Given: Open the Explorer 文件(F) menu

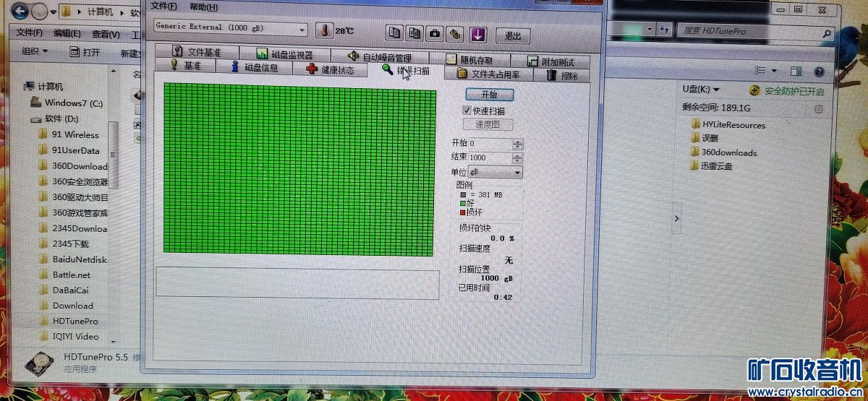Looking at the screenshot, I should [x=30, y=33].
